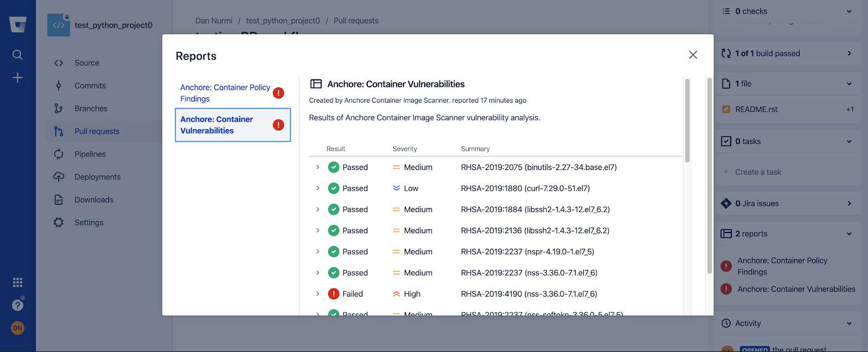This screenshot has width=868, height=352.
Task: Click the Pipelines cycle icon
Action: click(x=59, y=154)
